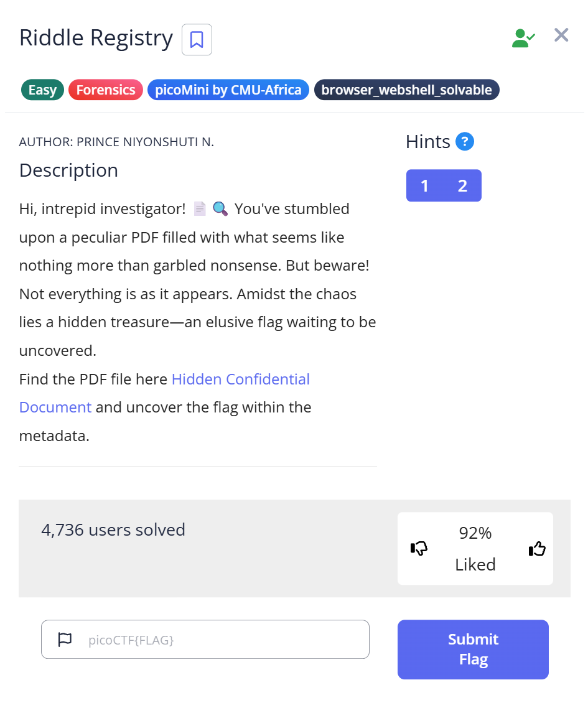Click the Hints help question mark icon
The width and height of the screenshot is (588, 703).
(x=465, y=142)
